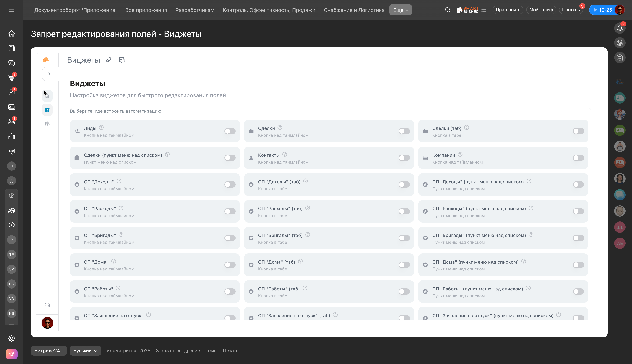Select Разработчикам in top menu
Screen dimensions: 632x364
pyautogui.click(x=195, y=10)
